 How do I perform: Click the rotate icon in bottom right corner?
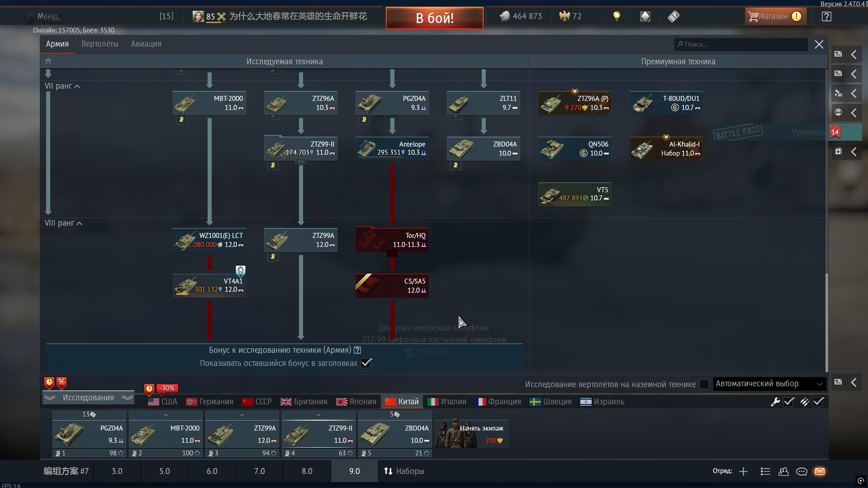[x=861, y=481]
